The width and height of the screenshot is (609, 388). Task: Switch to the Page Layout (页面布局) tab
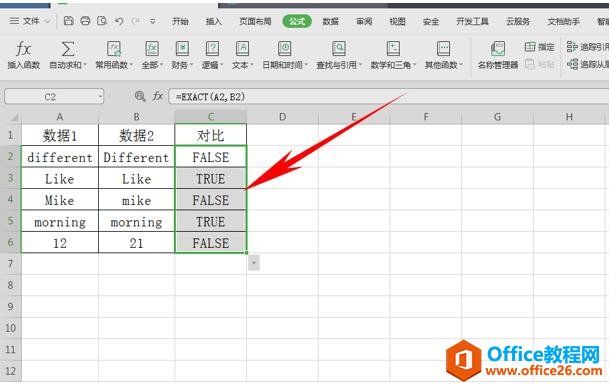pyautogui.click(x=255, y=21)
